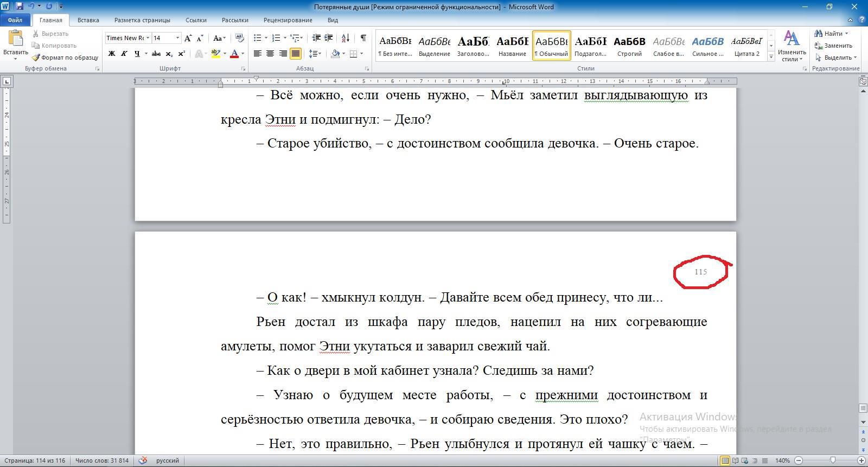The image size is (868, 467).
Task: Toggle justified text alignment
Action: (x=296, y=54)
